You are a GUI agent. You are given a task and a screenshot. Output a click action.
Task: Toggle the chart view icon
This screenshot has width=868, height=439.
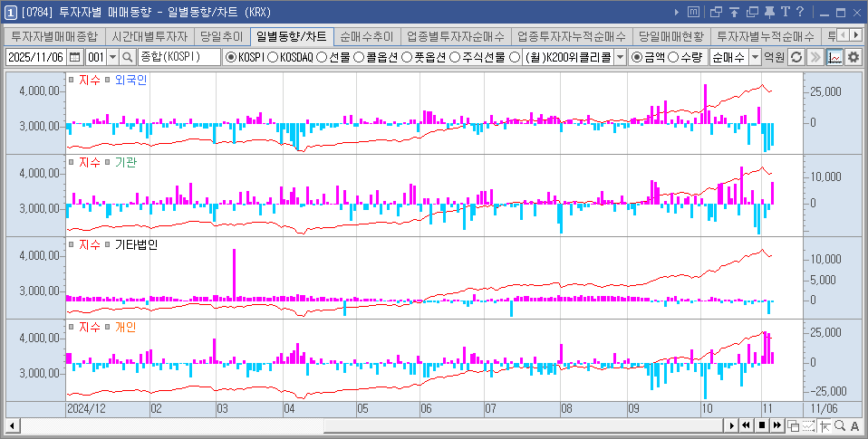834,57
